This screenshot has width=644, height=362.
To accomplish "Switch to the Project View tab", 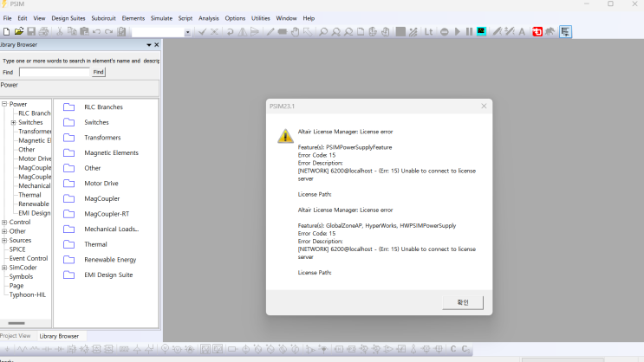I will tap(16, 336).
